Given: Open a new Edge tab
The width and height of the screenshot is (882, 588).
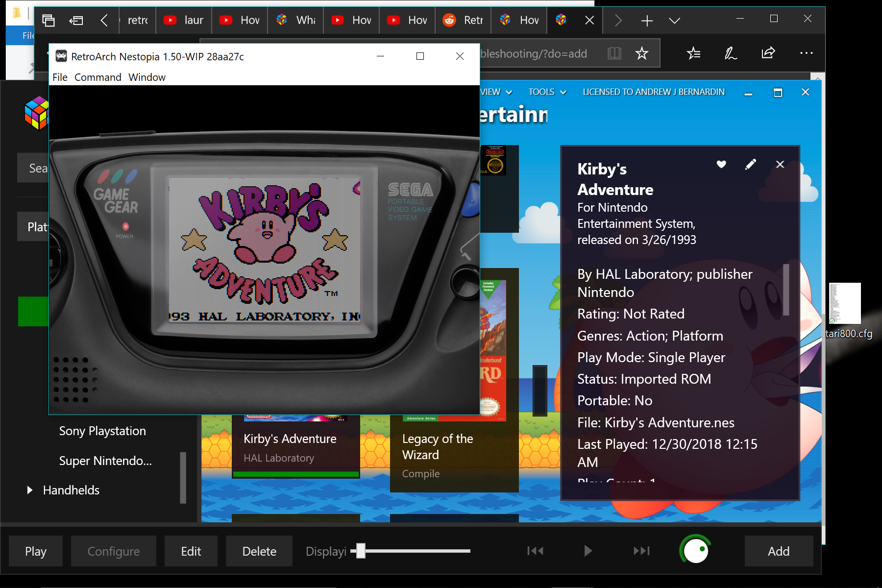Looking at the screenshot, I should (x=647, y=21).
